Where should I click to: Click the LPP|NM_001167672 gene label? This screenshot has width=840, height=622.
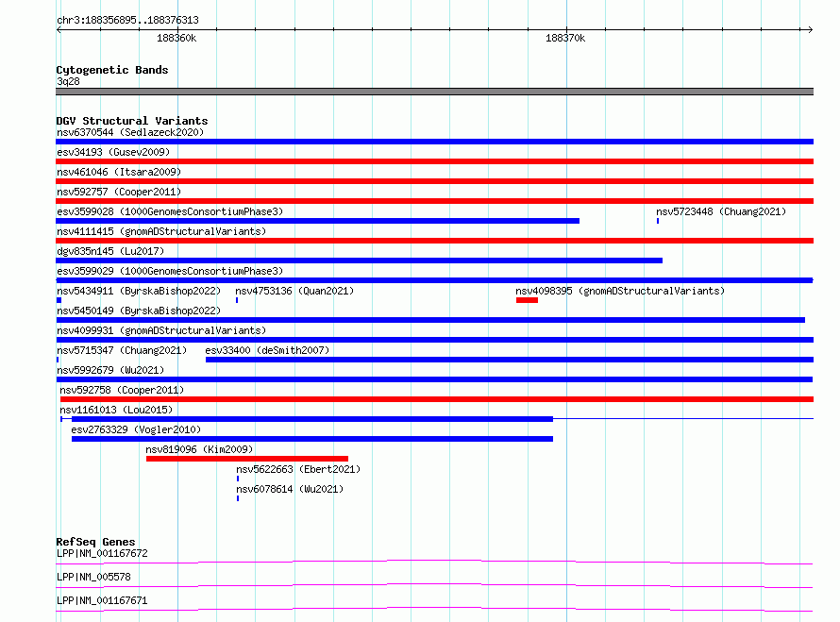(x=102, y=553)
